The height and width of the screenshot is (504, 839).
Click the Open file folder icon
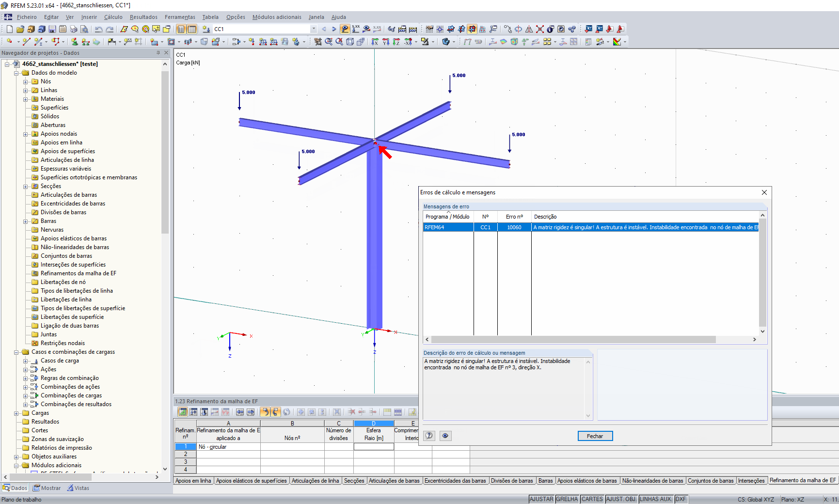tap(20, 29)
